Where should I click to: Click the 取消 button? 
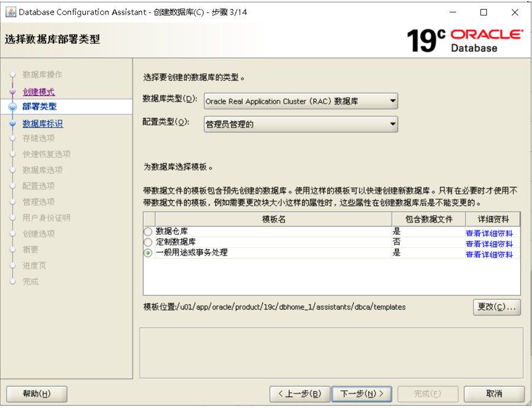click(495, 394)
